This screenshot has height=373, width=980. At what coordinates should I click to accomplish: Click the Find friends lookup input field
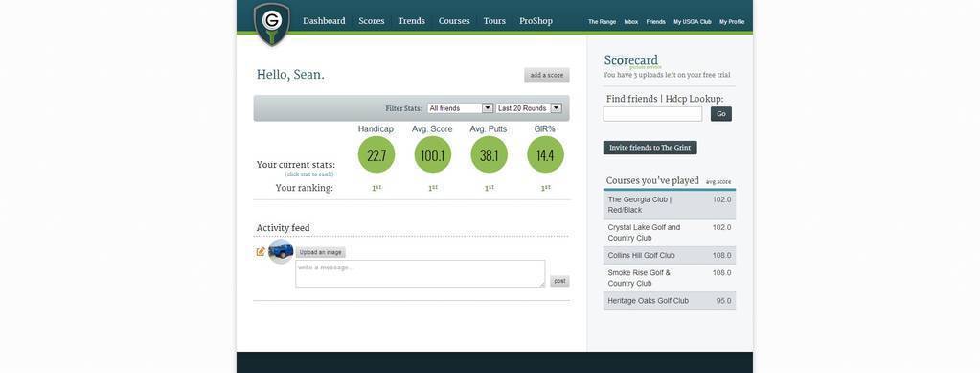pyautogui.click(x=652, y=114)
